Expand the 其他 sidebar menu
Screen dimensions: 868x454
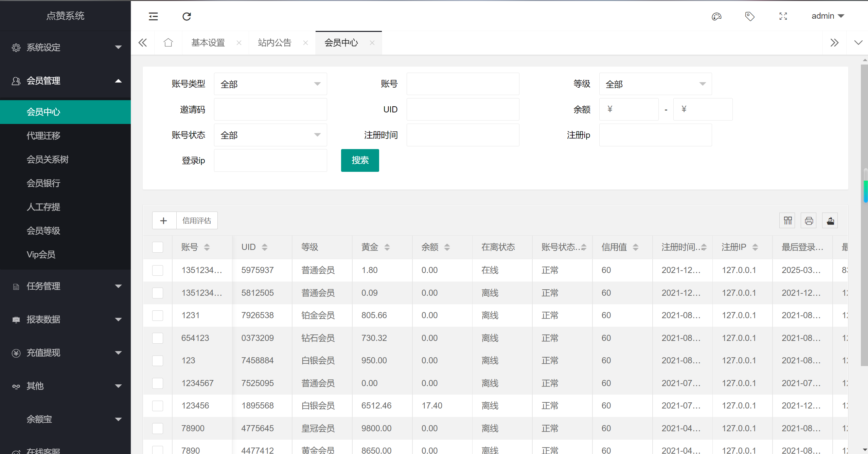[65, 386]
